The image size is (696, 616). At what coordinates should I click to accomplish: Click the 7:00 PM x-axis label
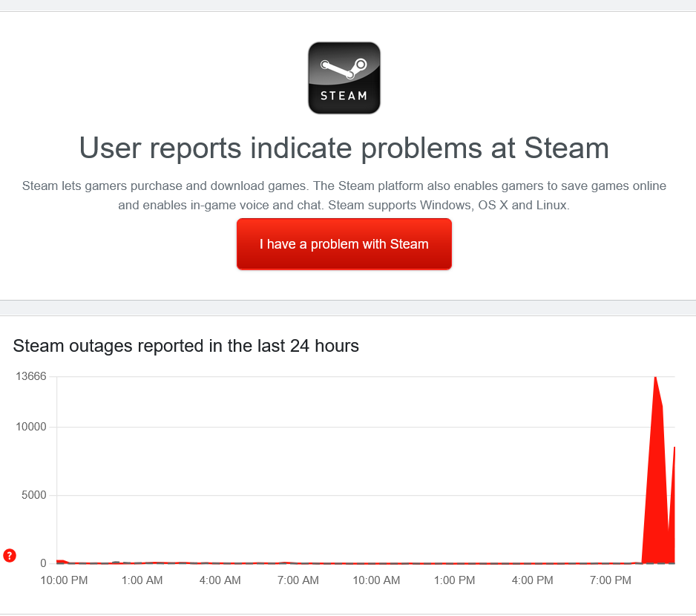coord(611,580)
